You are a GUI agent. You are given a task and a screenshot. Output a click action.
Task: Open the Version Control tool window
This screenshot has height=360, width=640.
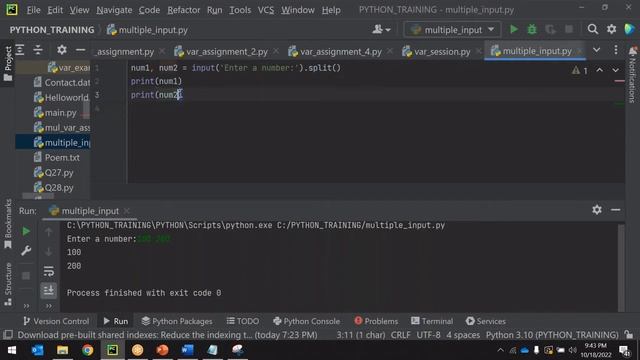point(56,321)
